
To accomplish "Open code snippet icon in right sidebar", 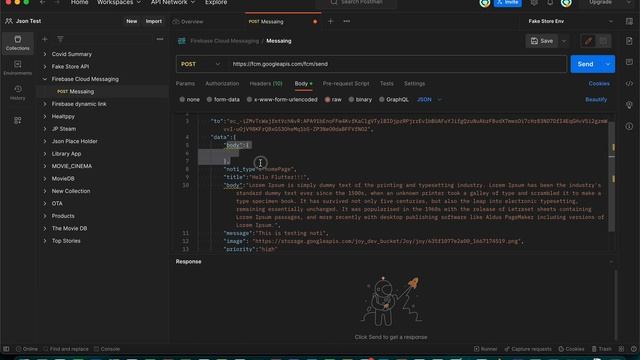I will click(x=629, y=84).
